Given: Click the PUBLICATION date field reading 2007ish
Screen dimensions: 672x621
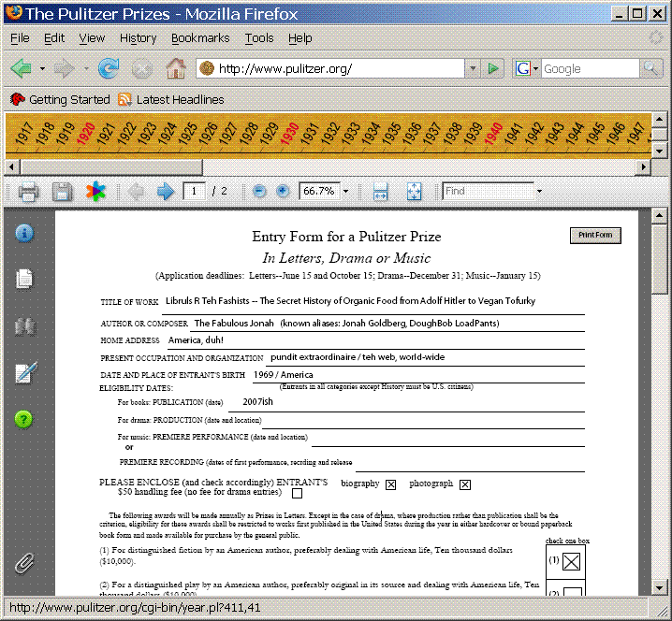Looking at the screenshot, I should [406, 402].
